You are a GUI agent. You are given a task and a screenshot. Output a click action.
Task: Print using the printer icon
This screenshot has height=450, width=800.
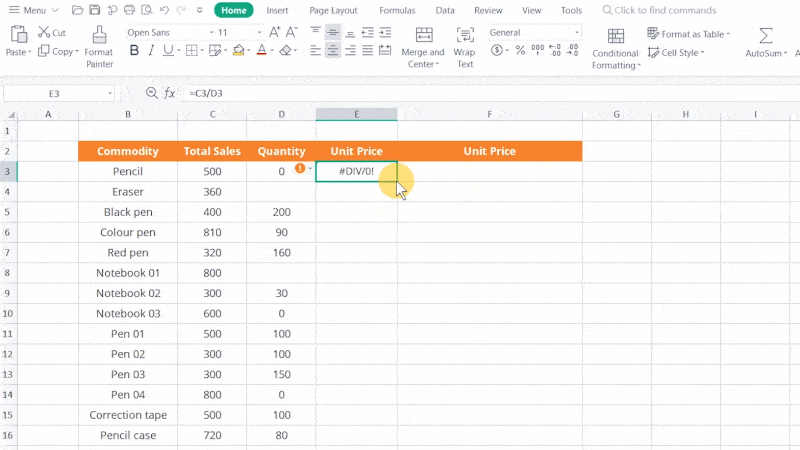(x=130, y=10)
